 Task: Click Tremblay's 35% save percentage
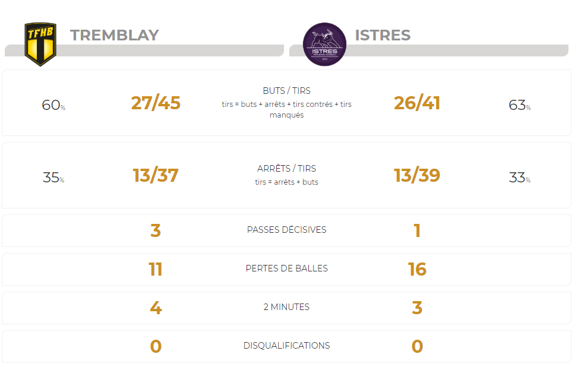[x=53, y=178]
